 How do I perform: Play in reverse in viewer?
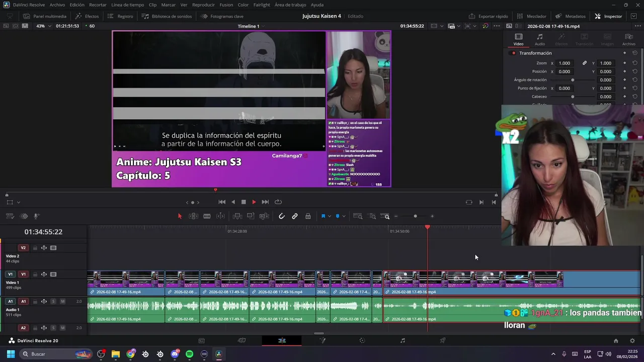233,202
